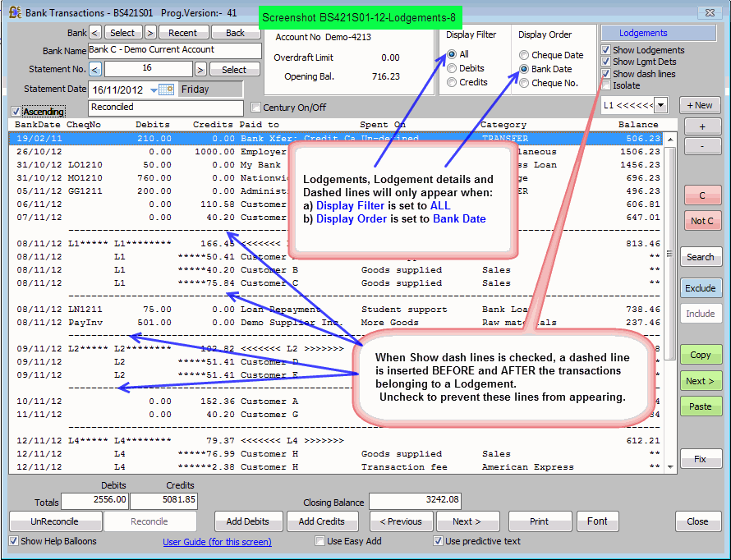Toggle Show Lodgements checkbox
The image size is (731, 560).
(605, 50)
